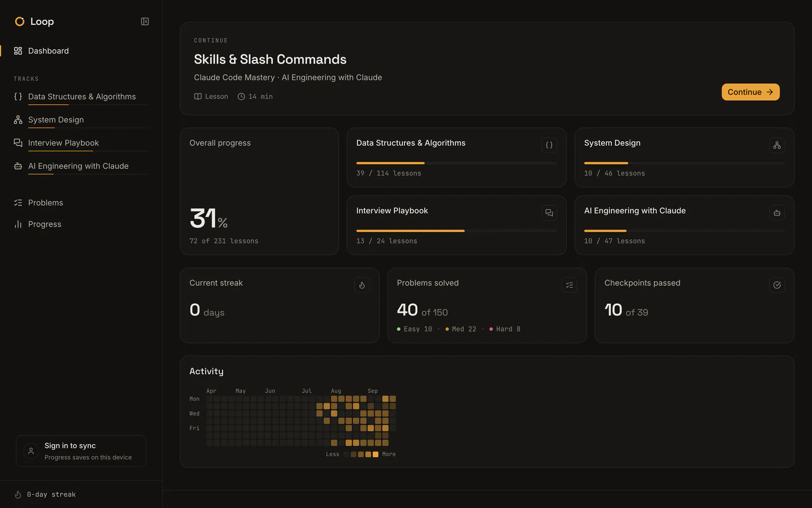Click the 10 / 46 lessons text

coord(615,173)
